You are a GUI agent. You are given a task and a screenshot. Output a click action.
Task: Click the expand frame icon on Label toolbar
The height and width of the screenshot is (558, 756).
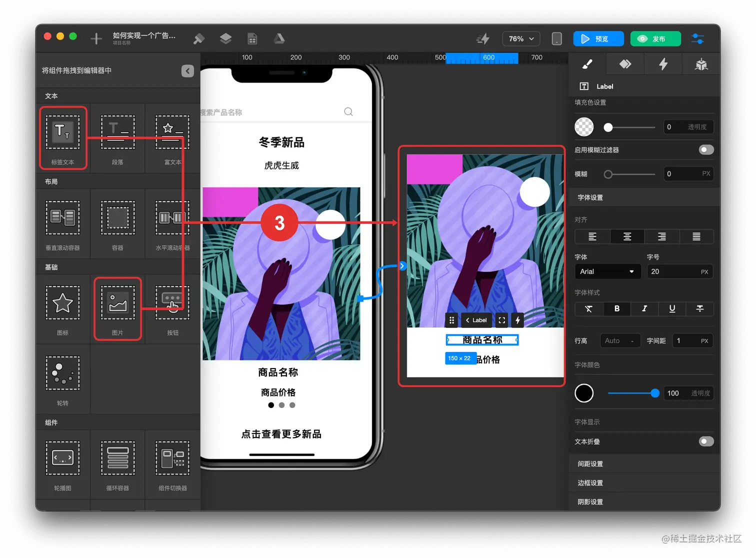tap(501, 320)
